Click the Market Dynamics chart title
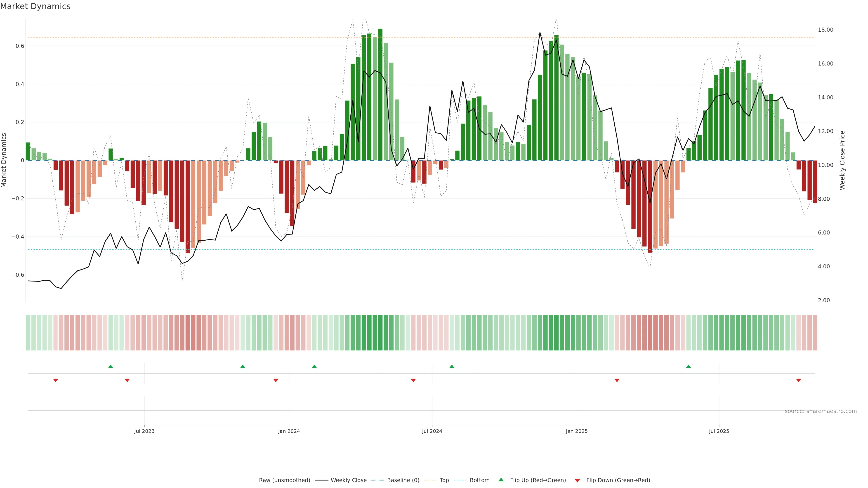Viewport: 868px width, 488px height. click(35, 6)
